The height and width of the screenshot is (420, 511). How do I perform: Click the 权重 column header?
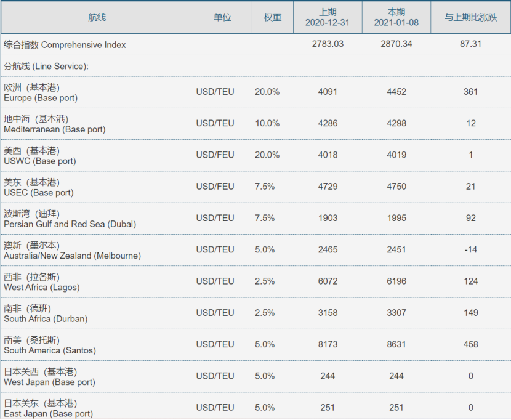coord(273,17)
